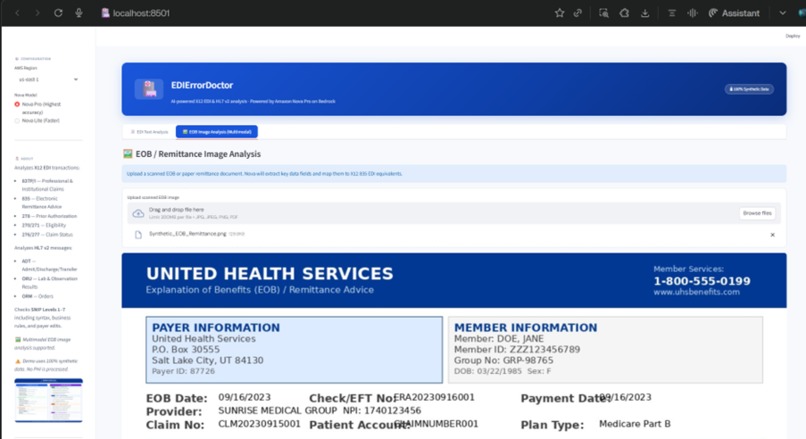Viewport: 806px width, 439px height.
Task: Go back with the browser back arrow
Action: [17, 13]
